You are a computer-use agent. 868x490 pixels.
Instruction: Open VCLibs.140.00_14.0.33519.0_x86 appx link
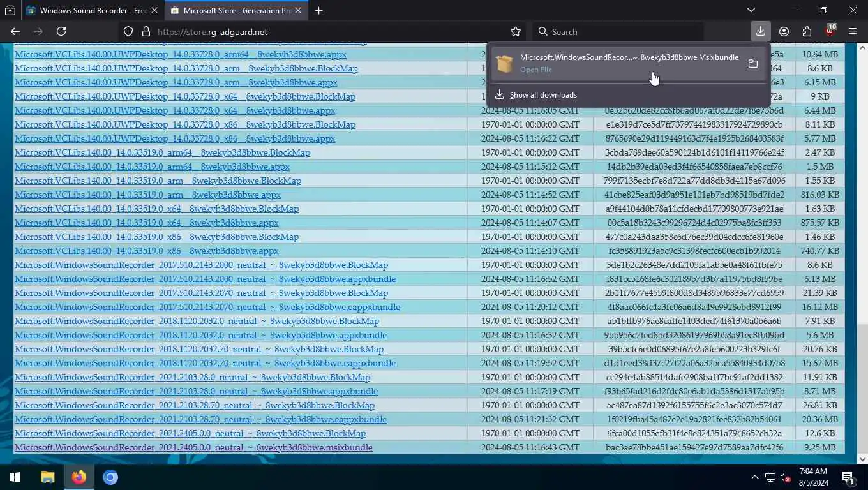147,251
